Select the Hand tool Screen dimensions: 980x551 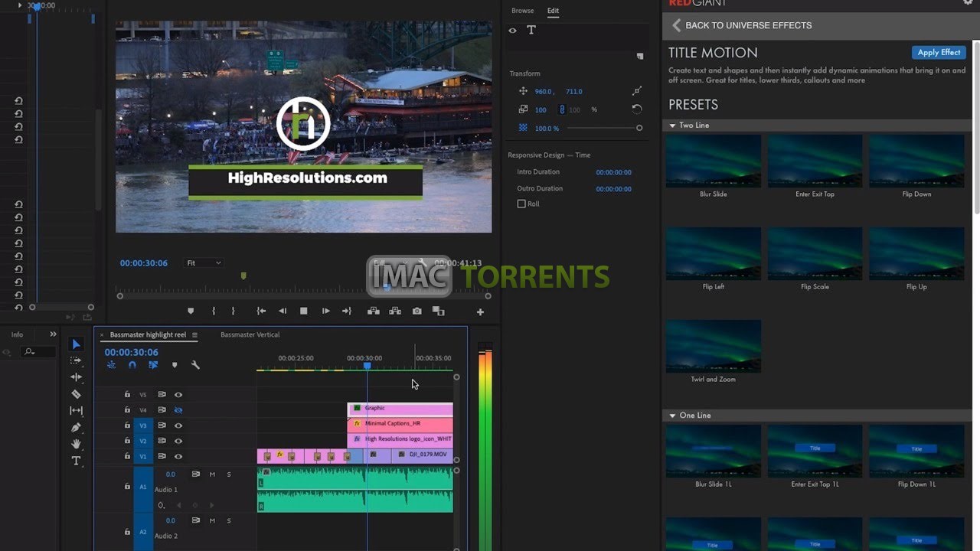(x=76, y=444)
